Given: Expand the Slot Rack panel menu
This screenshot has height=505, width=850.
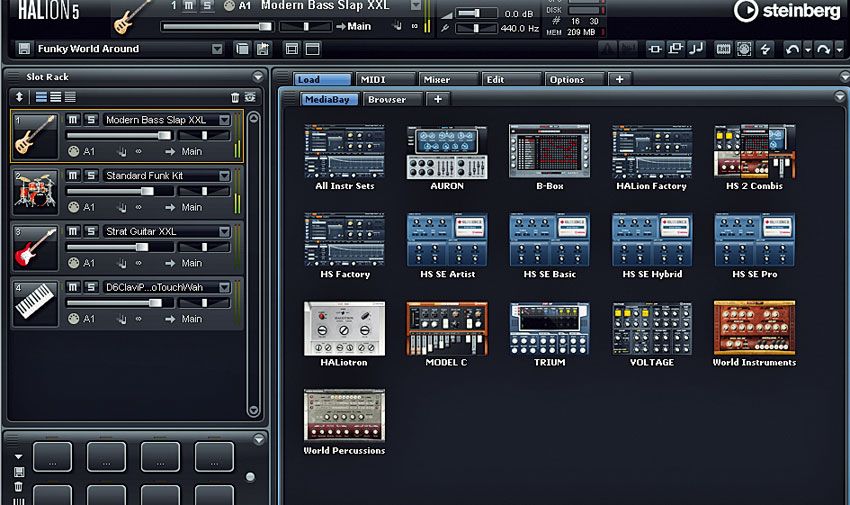Looking at the screenshot, I should (x=258, y=76).
